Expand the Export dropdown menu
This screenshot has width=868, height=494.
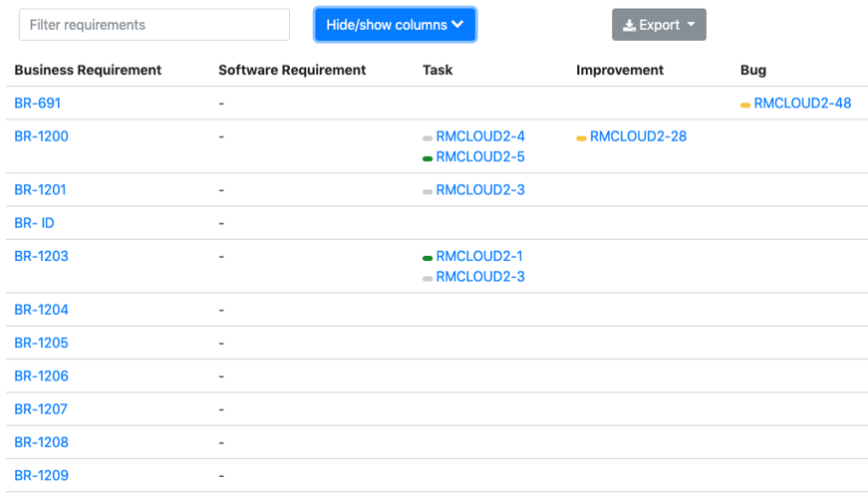(x=659, y=25)
